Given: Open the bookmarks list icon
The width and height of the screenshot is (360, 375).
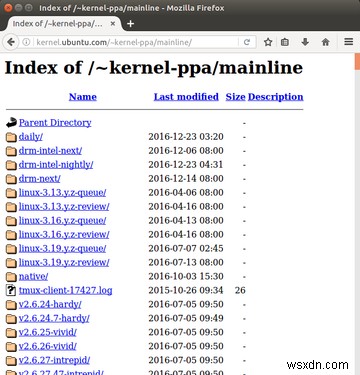Looking at the screenshot, I should pyautogui.click(x=285, y=42).
